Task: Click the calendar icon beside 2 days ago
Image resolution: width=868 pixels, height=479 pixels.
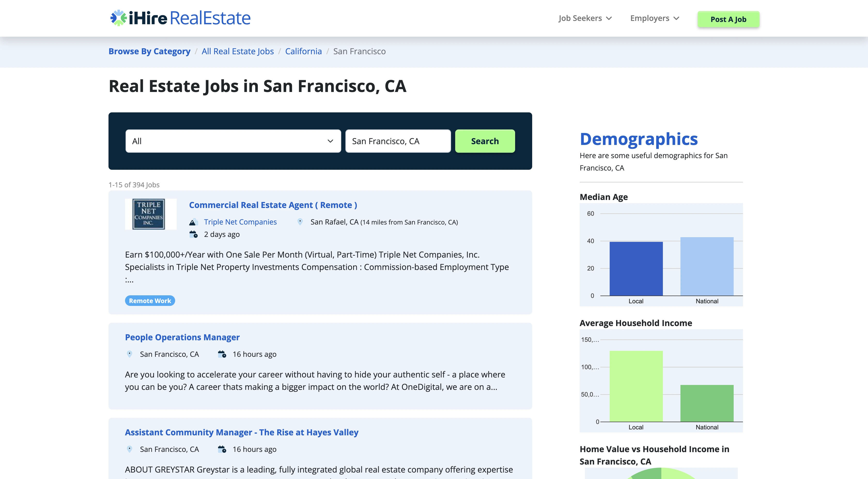Action: point(193,234)
